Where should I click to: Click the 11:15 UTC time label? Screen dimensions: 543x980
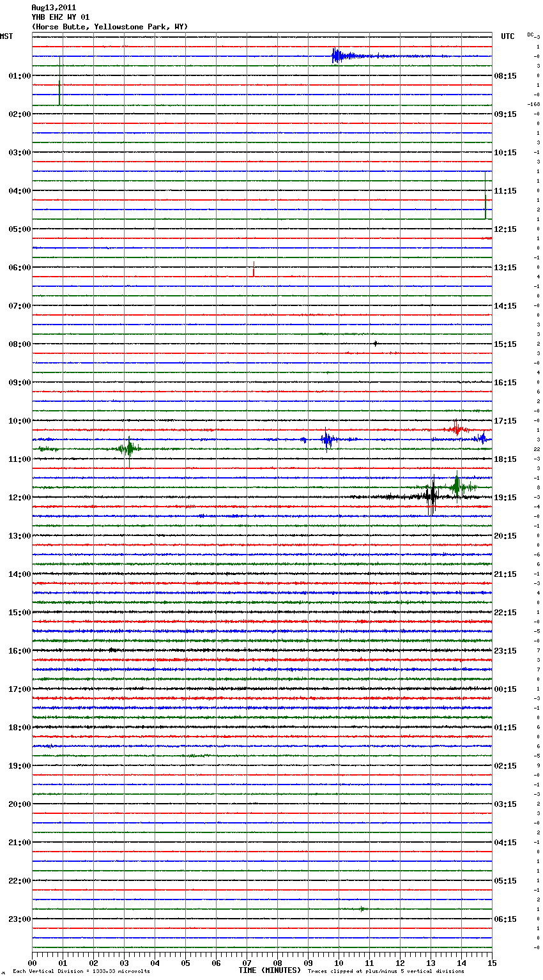pos(505,190)
